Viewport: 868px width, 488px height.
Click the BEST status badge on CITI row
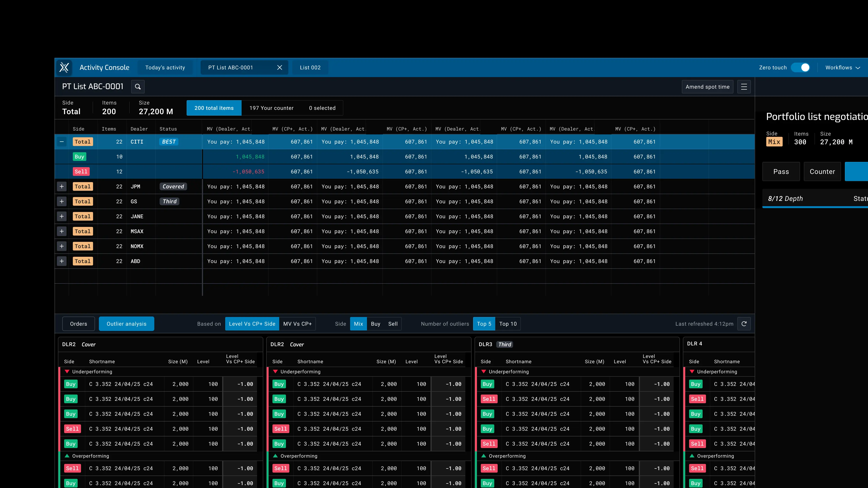pos(169,142)
